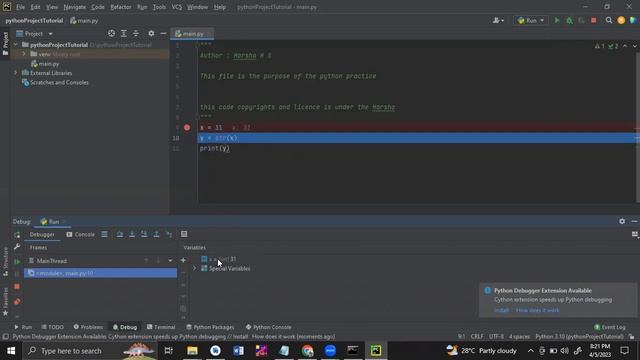Open the Refactor menu
This screenshot has width=640, height=360.
pyautogui.click(x=121, y=7)
